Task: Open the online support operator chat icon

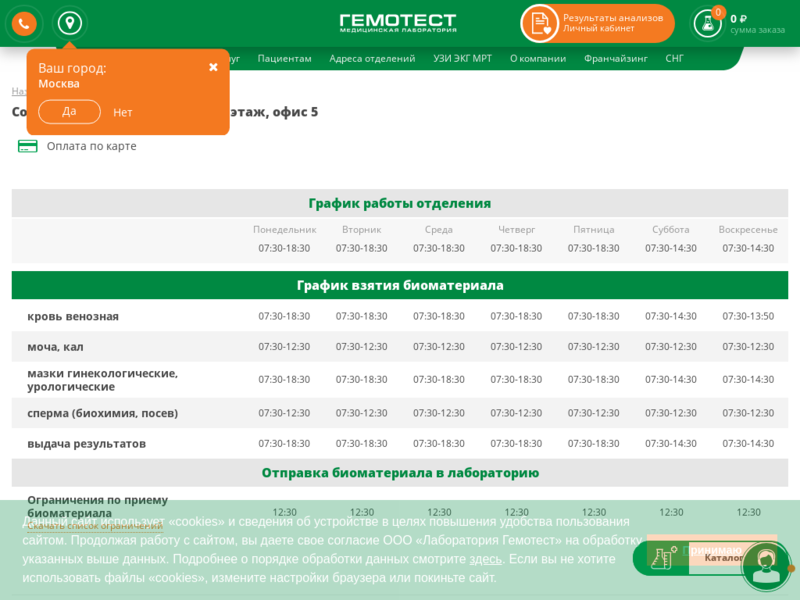Action: coord(766,565)
